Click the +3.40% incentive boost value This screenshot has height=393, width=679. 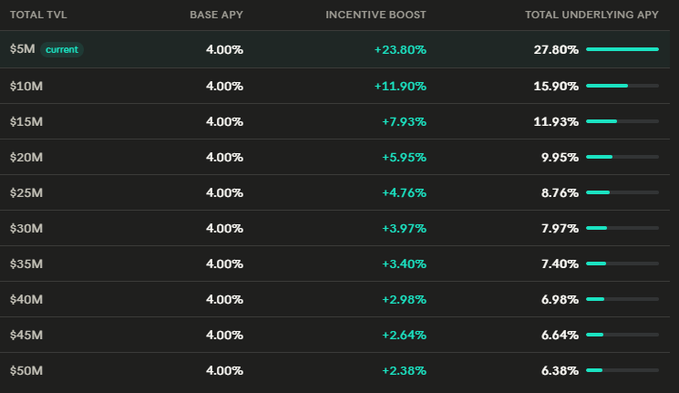[x=404, y=264]
